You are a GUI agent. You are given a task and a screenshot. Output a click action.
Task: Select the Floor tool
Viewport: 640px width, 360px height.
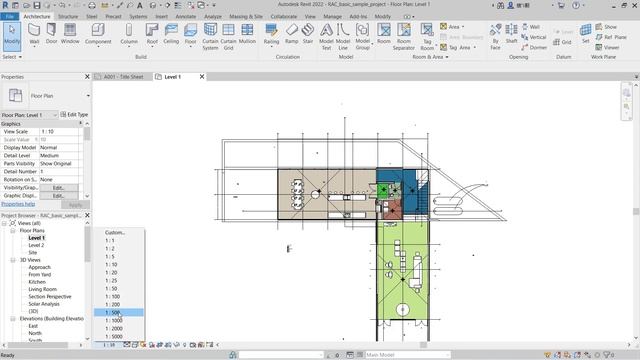click(x=190, y=34)
